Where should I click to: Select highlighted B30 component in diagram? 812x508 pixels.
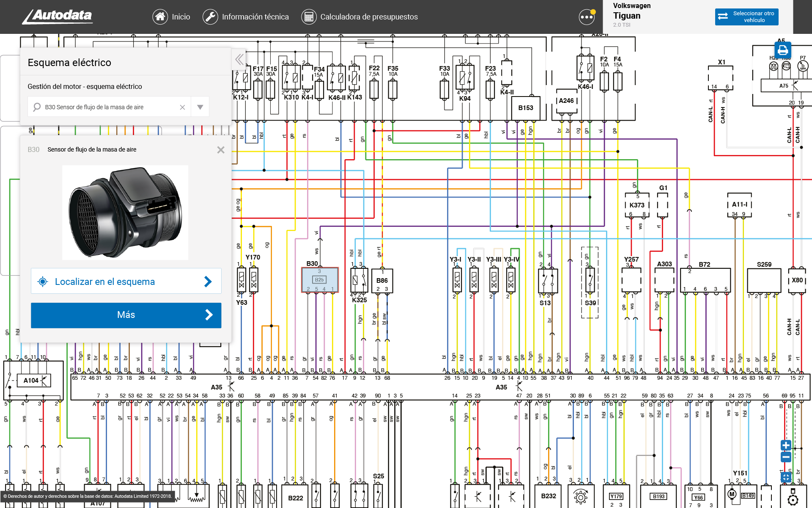(x=320, y=280)
